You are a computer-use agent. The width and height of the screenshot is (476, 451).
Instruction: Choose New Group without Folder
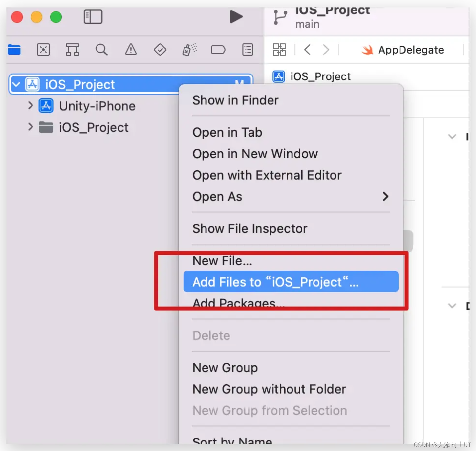pos(269,389)
